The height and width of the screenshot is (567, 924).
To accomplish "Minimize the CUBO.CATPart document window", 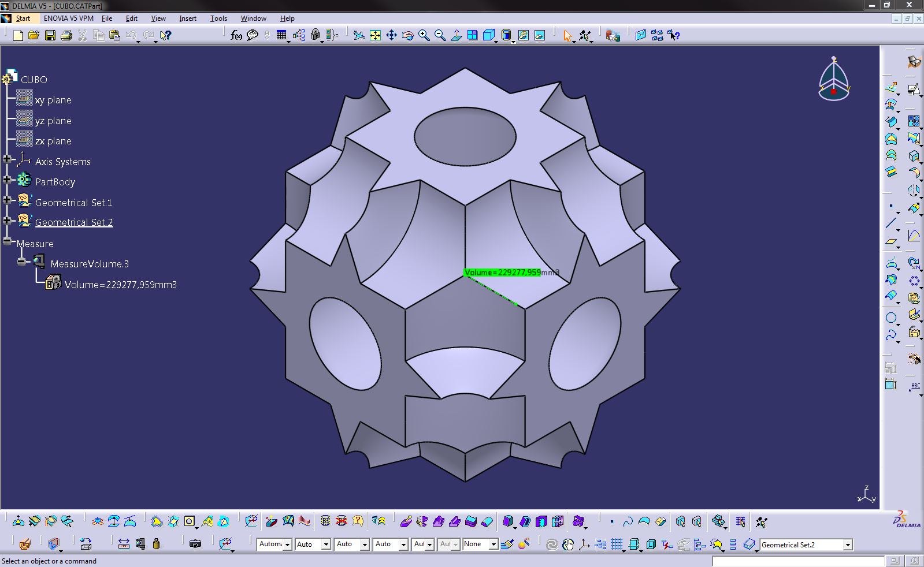I will [x=896, y=18].
